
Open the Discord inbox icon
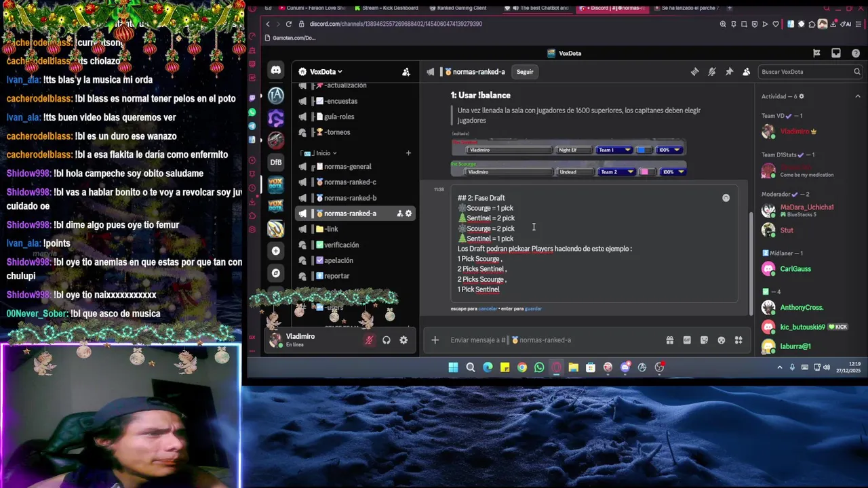pos(836,53)
